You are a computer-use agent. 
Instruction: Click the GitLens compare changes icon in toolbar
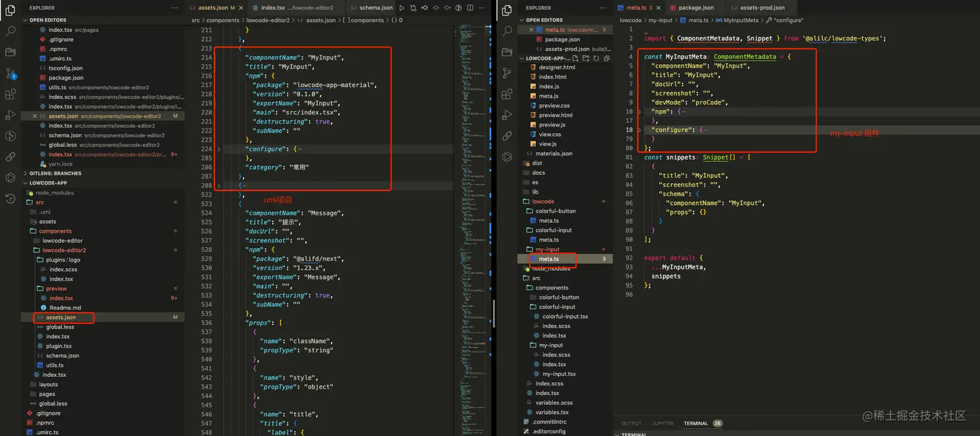point(414,8)
